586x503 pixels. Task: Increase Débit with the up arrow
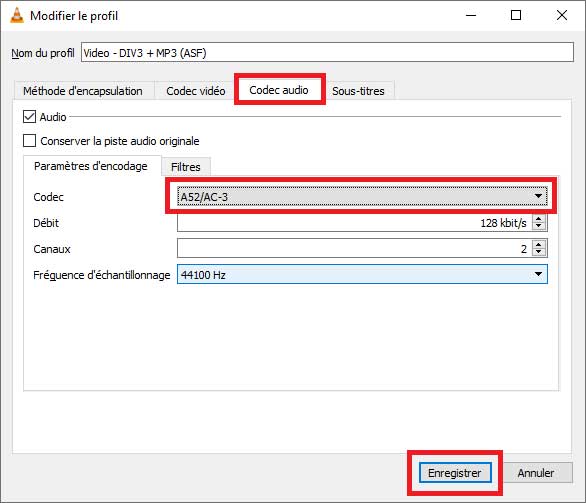[x=539, y=219]
